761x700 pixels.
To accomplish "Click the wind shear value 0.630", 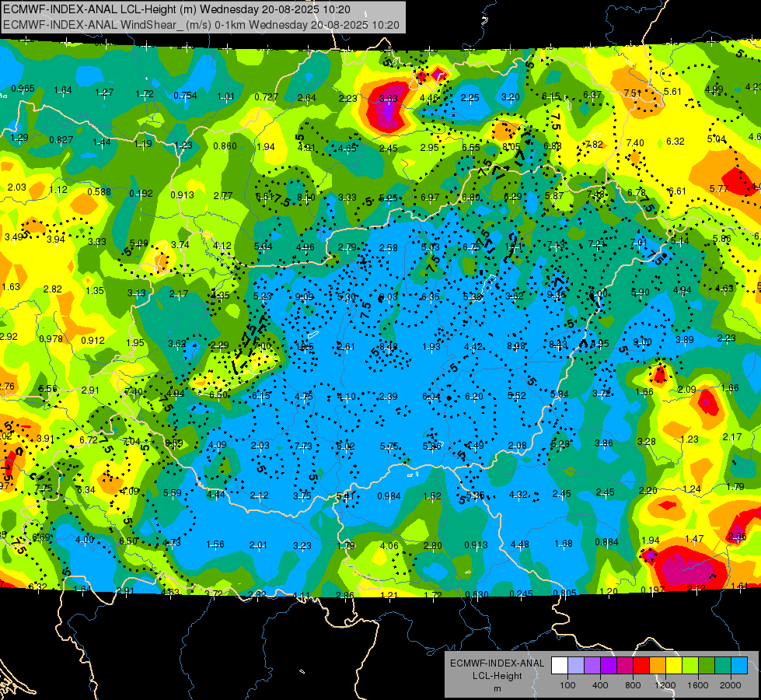I will (476, 594).
